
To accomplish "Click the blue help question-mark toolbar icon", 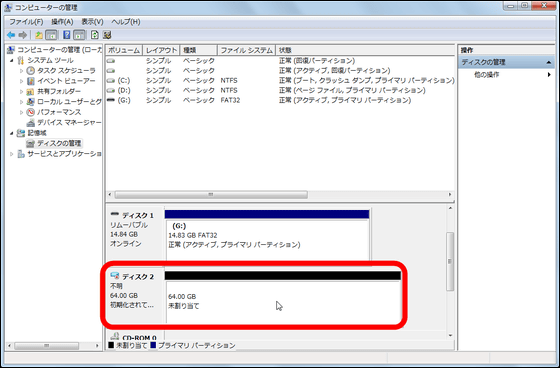I will 66,35.
